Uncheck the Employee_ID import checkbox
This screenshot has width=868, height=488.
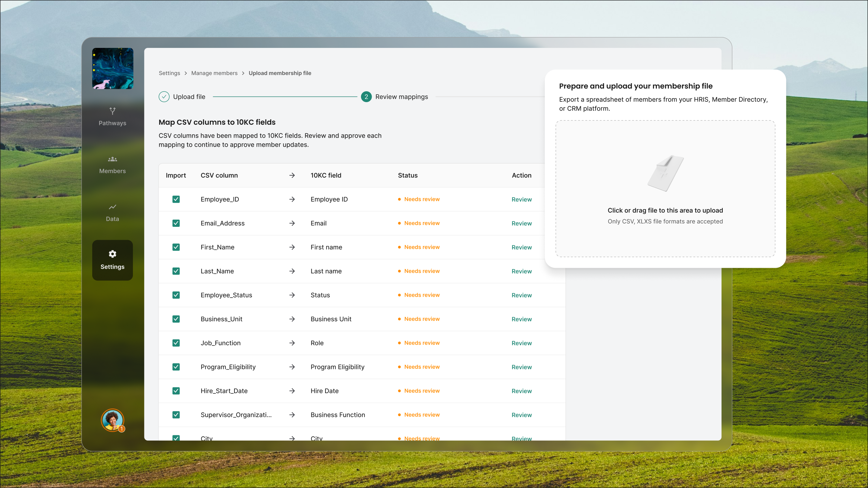point(176,199)
